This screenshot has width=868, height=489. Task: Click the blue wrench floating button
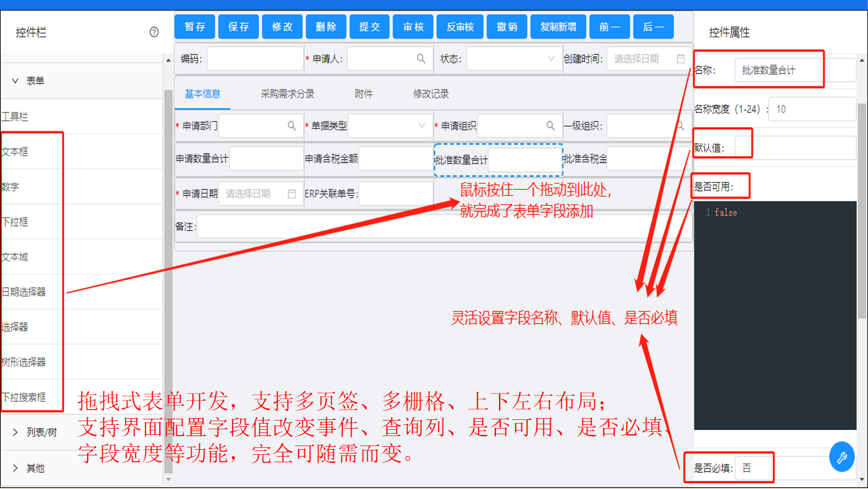coord(842,458)
